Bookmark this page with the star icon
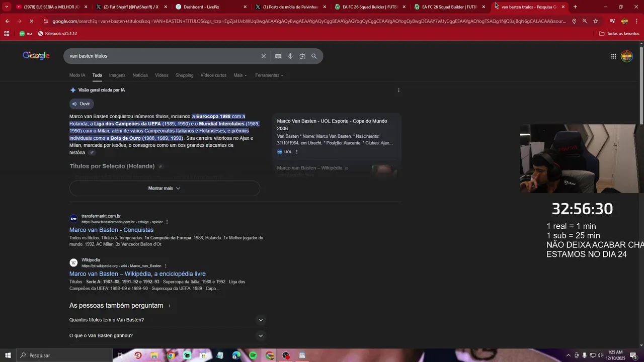 [x=596, y=21]
